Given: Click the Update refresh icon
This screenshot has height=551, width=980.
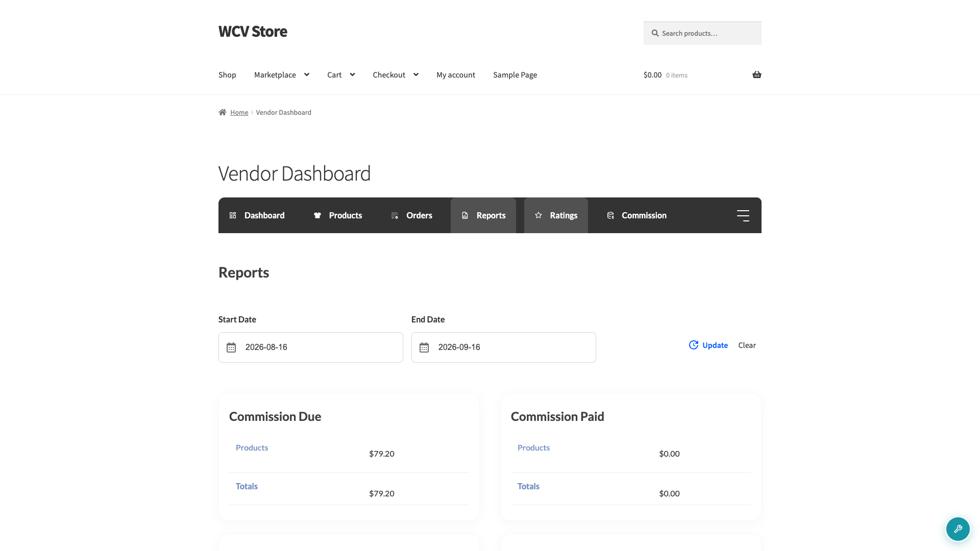Looking at the screenshot, I should (x=694, y=345).
